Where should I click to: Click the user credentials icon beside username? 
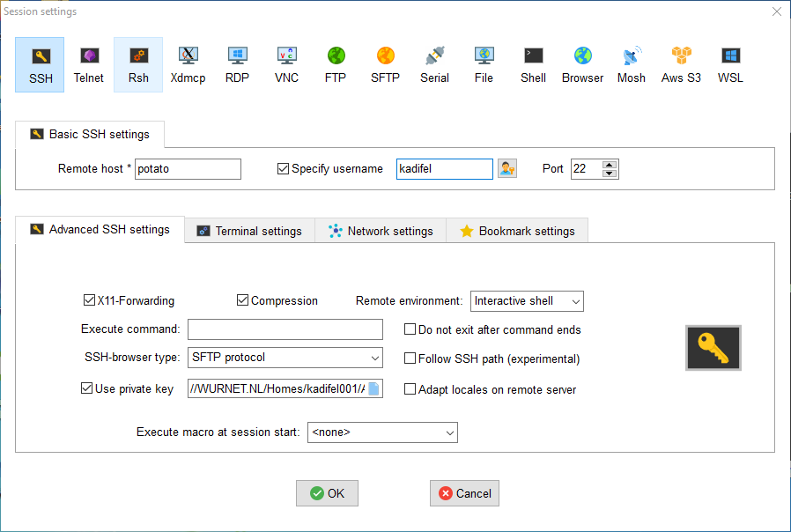(507, 169)
